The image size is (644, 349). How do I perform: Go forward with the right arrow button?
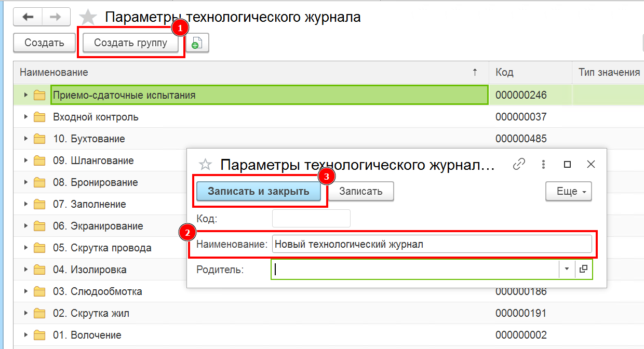(x=56, y=17)
